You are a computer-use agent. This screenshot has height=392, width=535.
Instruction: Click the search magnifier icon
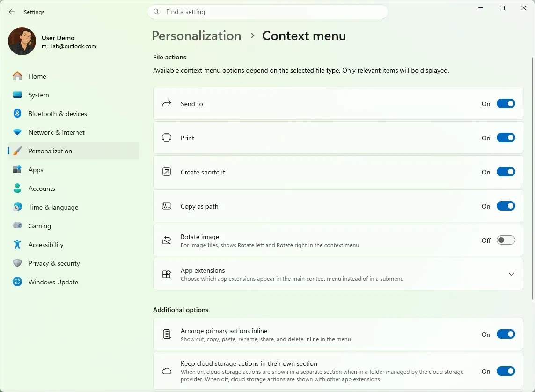156,12
